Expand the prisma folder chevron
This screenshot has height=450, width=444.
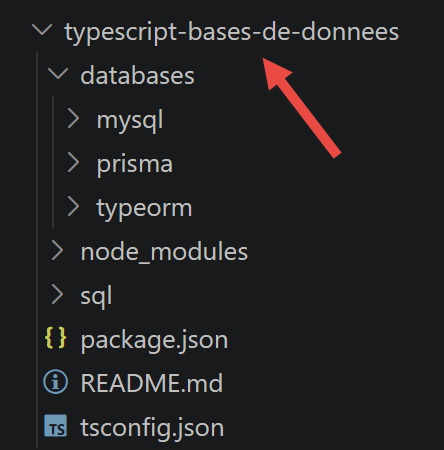[73, 162]
